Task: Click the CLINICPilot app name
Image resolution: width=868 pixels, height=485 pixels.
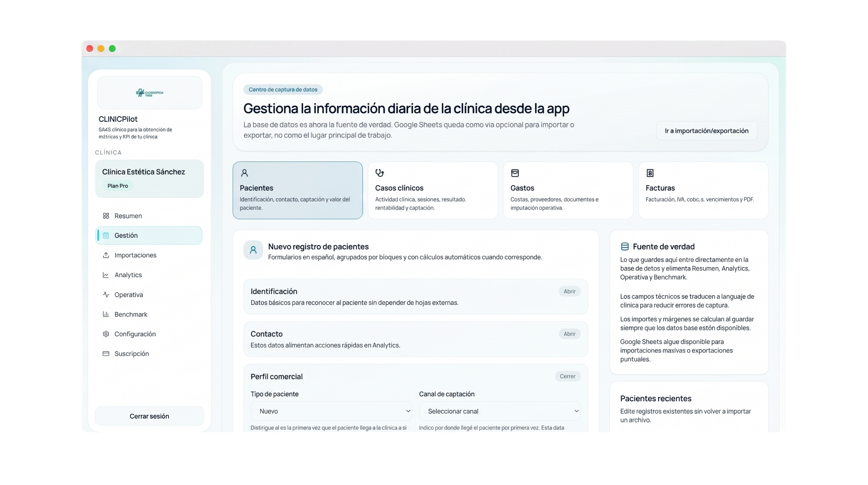Action: point(118,119)
